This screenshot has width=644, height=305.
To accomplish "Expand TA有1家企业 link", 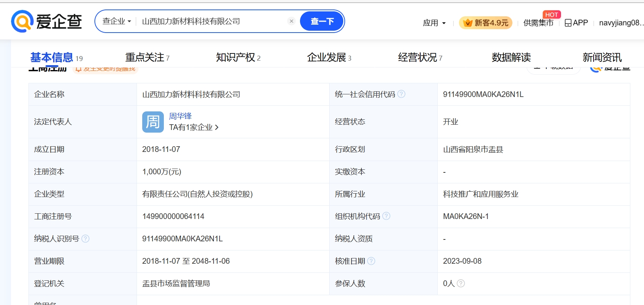I will point(194,127).
